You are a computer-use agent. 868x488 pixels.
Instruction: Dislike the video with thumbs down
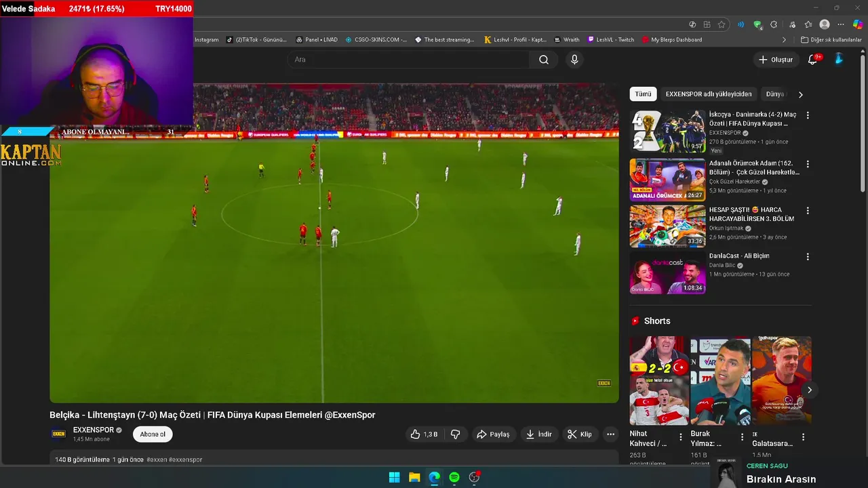(456, 434)
